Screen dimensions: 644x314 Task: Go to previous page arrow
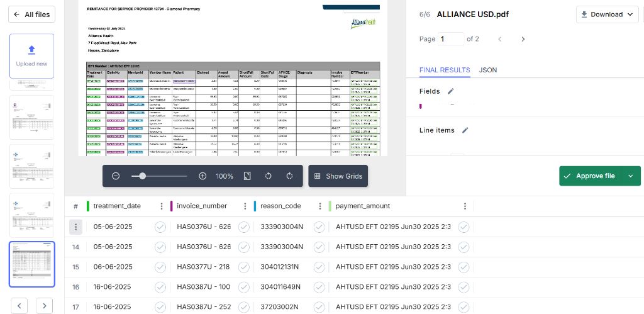[x=500, y=39]
